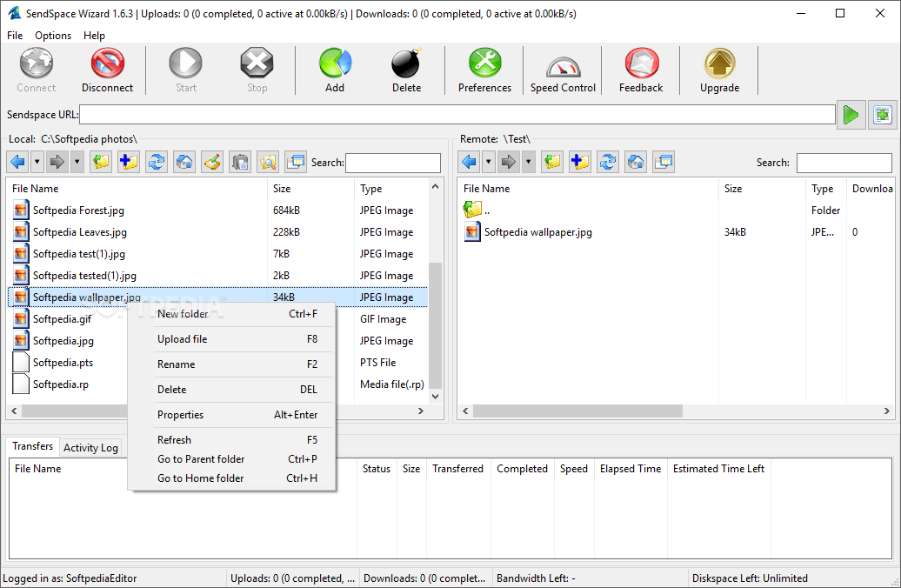Screen dimensions: 901x588
Task: Click the Disconnect toolbar button
Action: coord(108,70)
